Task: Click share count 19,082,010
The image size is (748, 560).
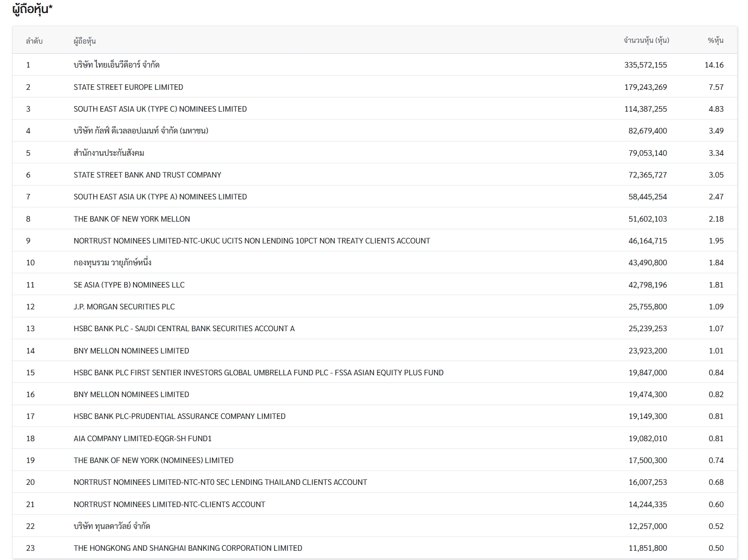Action: 648,438
